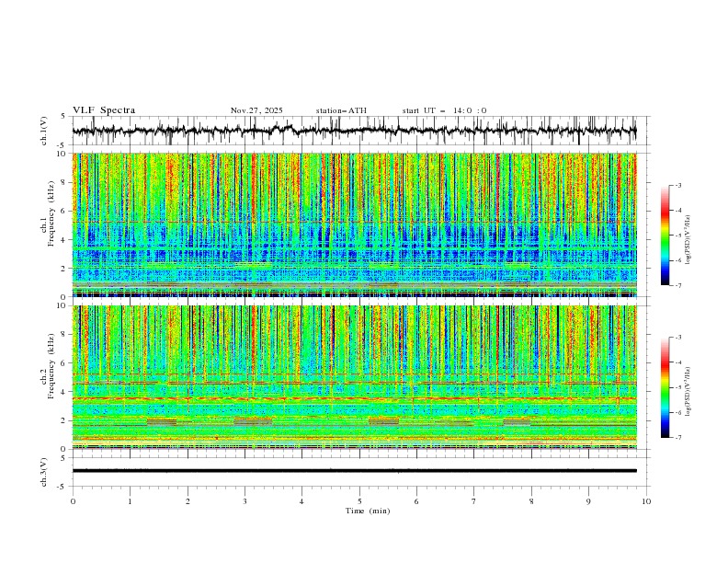Select the date text 'Nov.27, 2025'

pos(256,110)
